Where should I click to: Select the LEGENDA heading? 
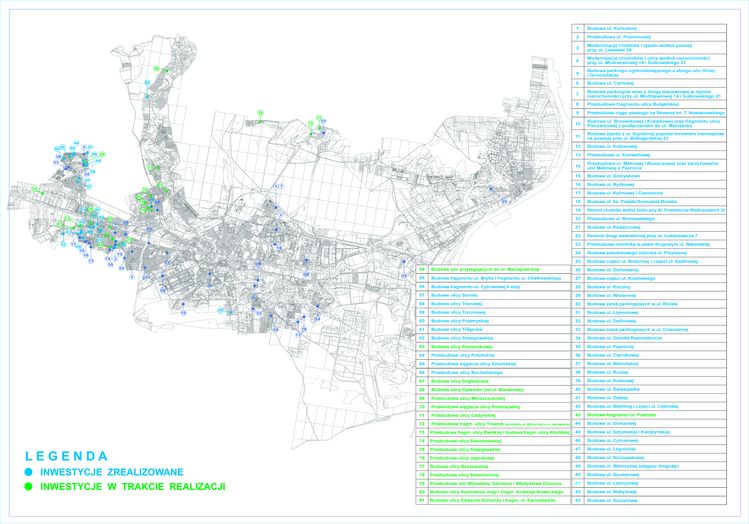(x=66, y=453)
